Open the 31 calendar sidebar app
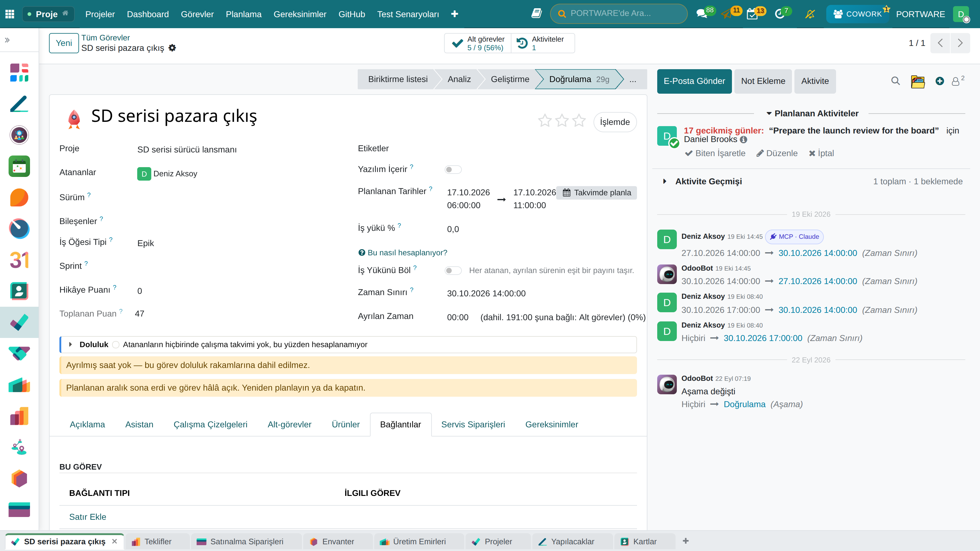Image resolution: width=980 pixels, height=551 pixels. pos(19,260)
